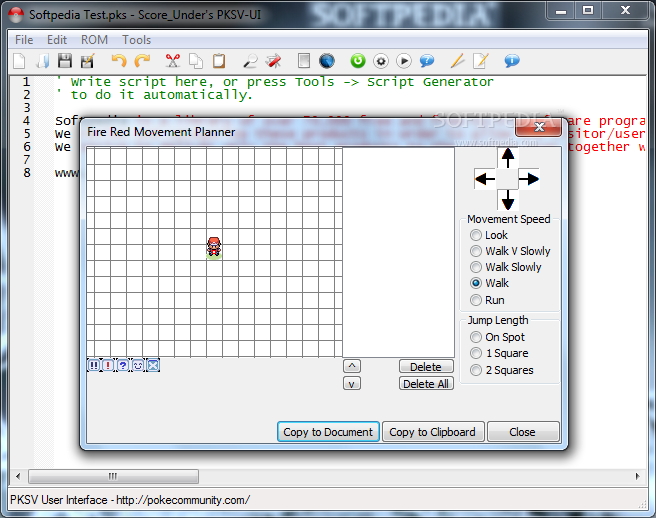Click the left arrow in movement planner
The width and height of the screenshot is (656, 518).
tap(485, 179)
